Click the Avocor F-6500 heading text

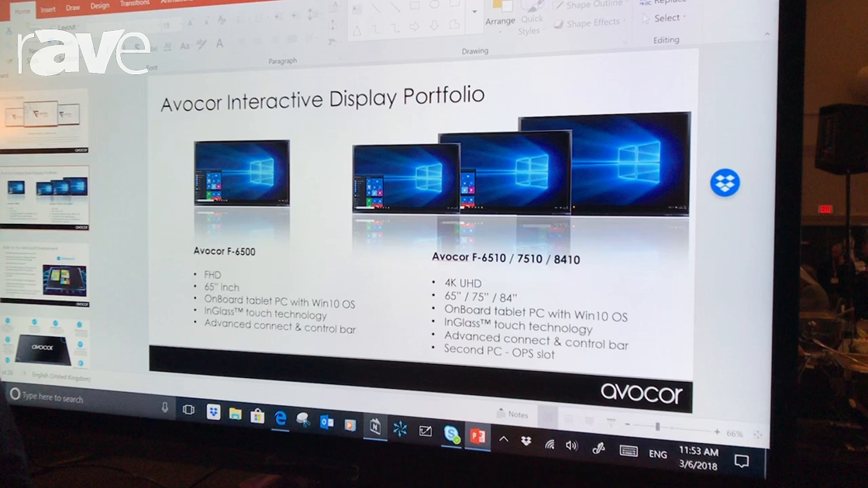click(x=224, y=251)
